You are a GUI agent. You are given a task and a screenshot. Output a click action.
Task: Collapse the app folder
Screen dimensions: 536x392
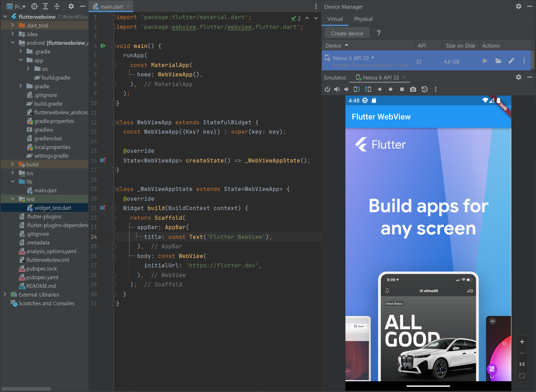click(20, 60)
